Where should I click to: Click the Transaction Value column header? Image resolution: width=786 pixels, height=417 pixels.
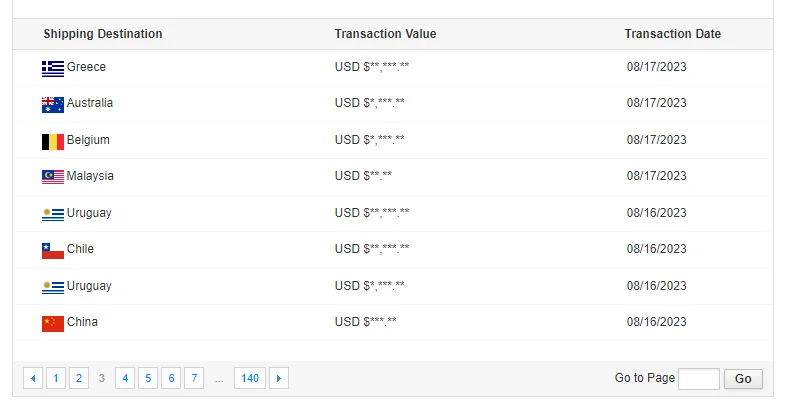coord(385,34)
